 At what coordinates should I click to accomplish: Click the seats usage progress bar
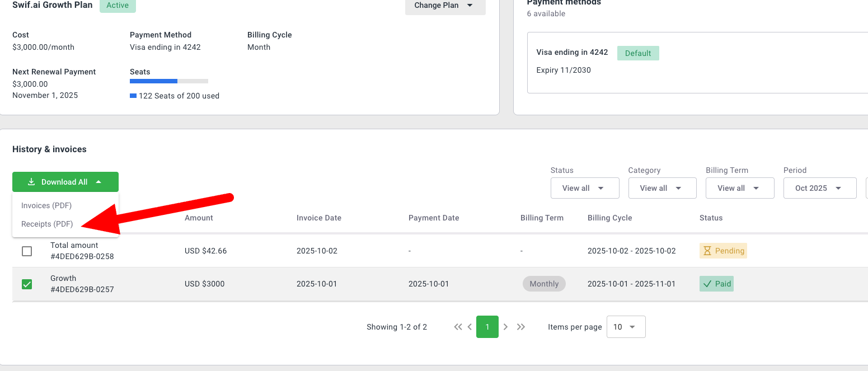coord(168,81)
